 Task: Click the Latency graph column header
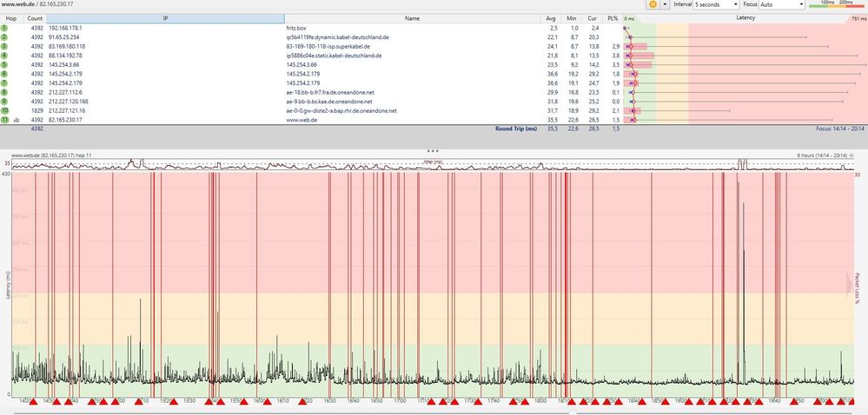pyautogui.click(x=745, y=17)
